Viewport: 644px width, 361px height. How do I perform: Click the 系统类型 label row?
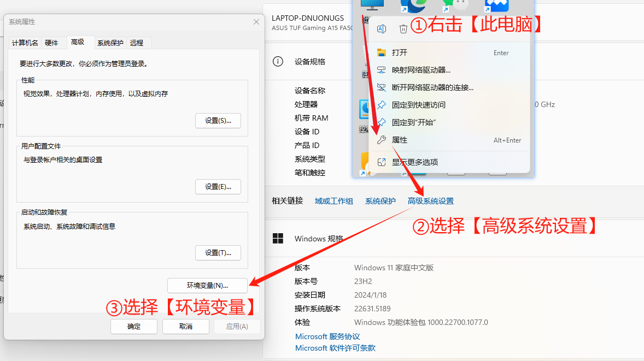click(x=309, y=159)
